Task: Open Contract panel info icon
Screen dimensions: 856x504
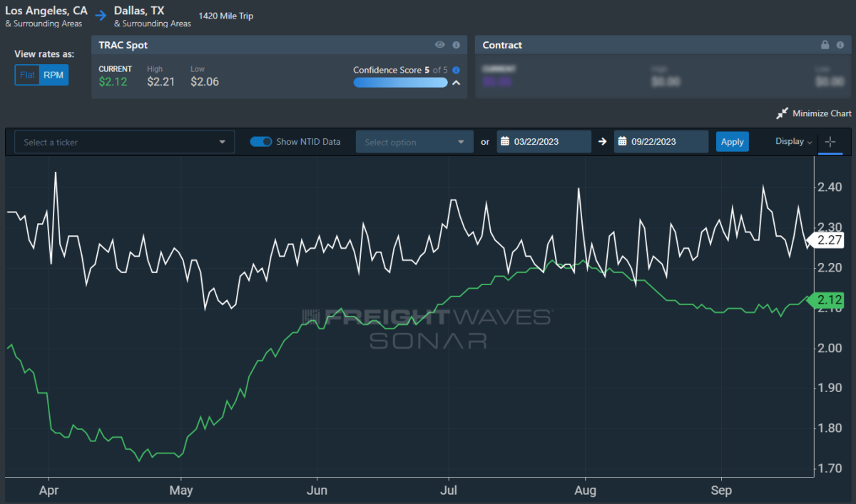Action: 840,45
